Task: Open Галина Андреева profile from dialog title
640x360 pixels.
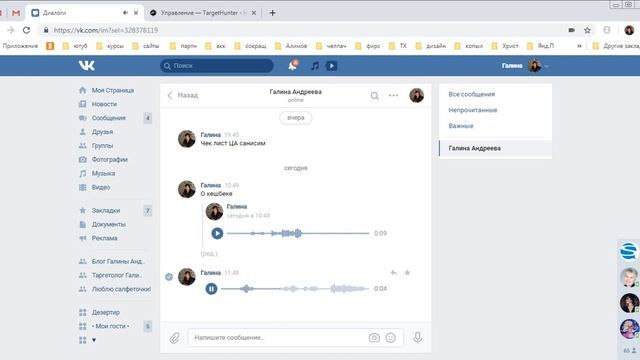Action: pos(296,92)
